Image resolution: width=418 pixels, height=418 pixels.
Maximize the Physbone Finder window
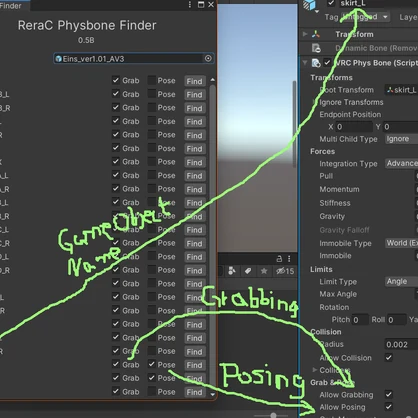click(201, 4)
